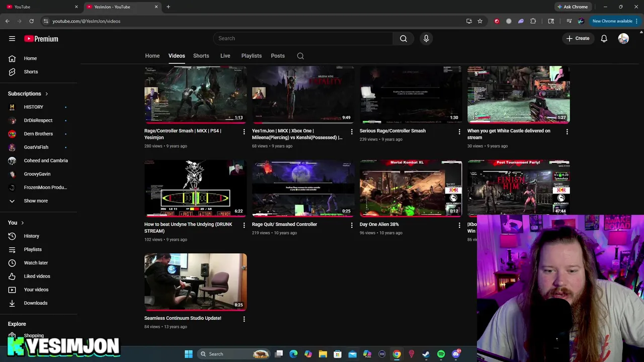Click the install app icon in address bar

tap(469, 21)
